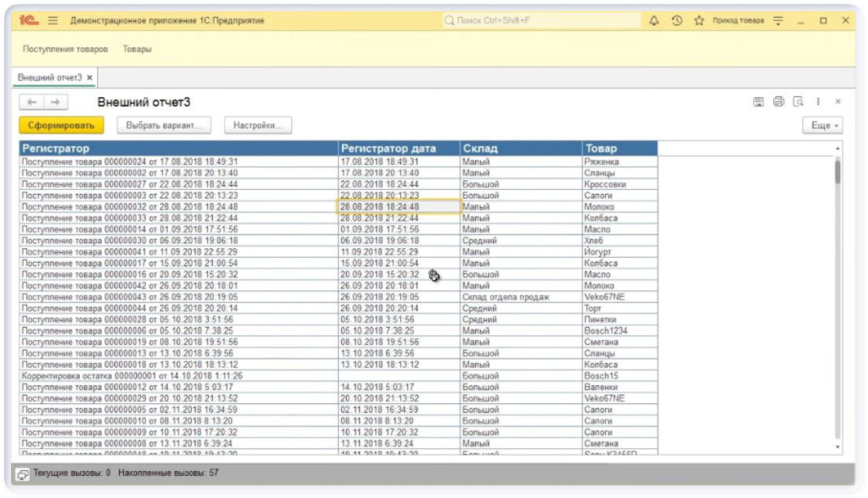The image size is (868, 498).
Task: Navigate back with the left arrow
Action: tap(32, 102)
